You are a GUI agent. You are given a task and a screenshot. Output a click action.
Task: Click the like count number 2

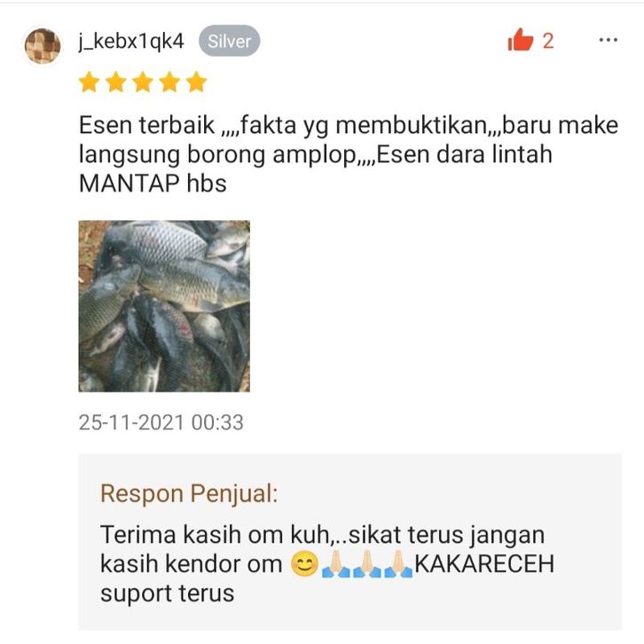[548, 41]
